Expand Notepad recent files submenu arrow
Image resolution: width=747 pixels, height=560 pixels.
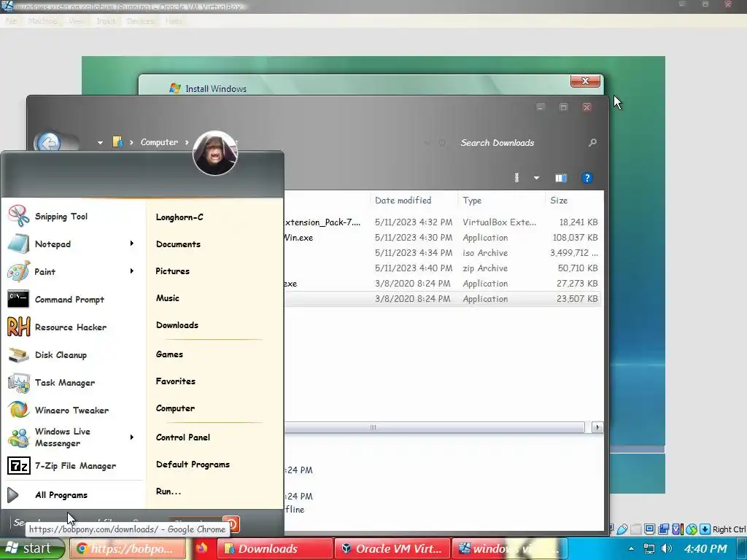(x=132, y=244)
